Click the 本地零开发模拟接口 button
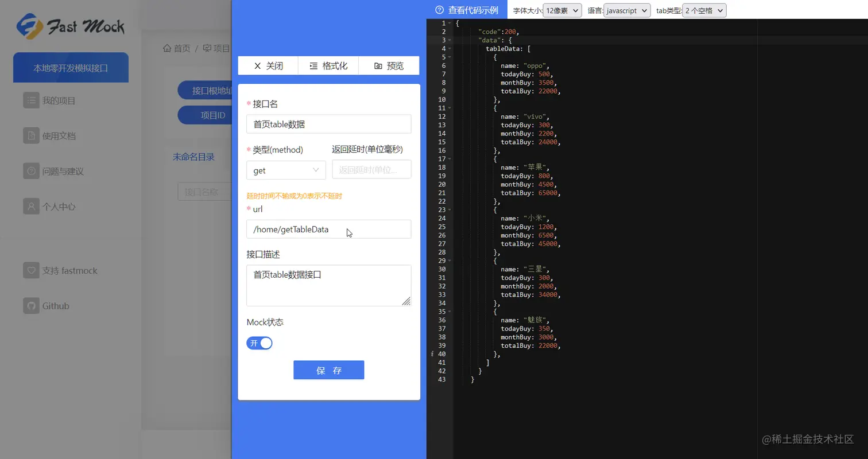 [x=71, y=68]
